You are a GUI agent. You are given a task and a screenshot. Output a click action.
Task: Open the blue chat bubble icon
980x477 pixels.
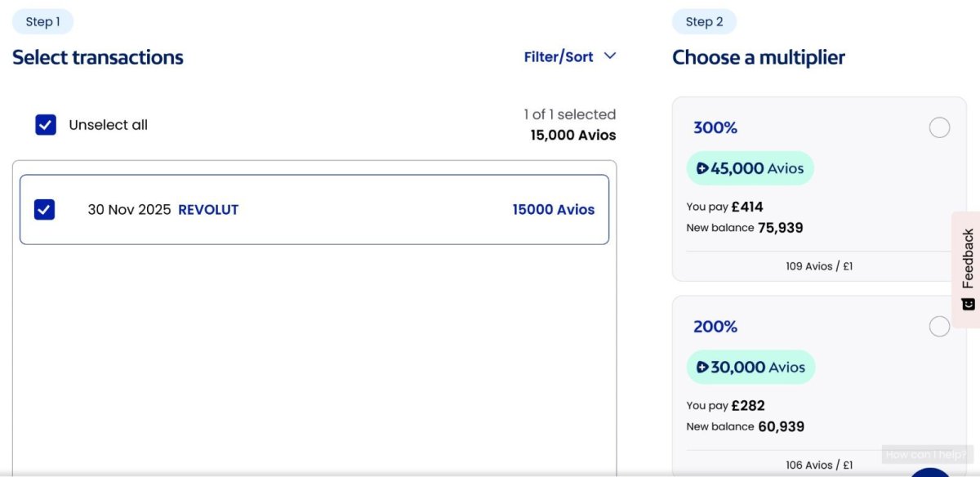pos(931,472)
